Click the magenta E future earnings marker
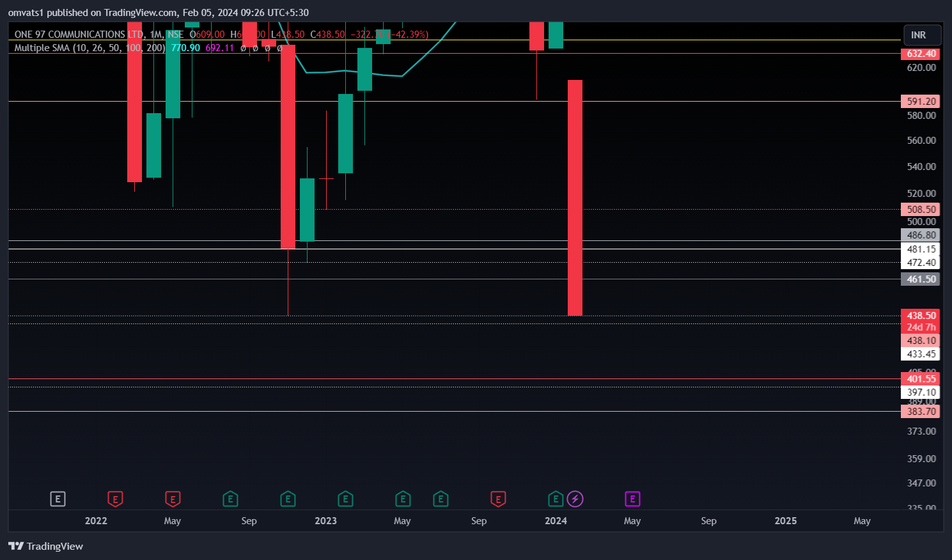The width and height of the screenshot is (952, 560). point(632,499)
